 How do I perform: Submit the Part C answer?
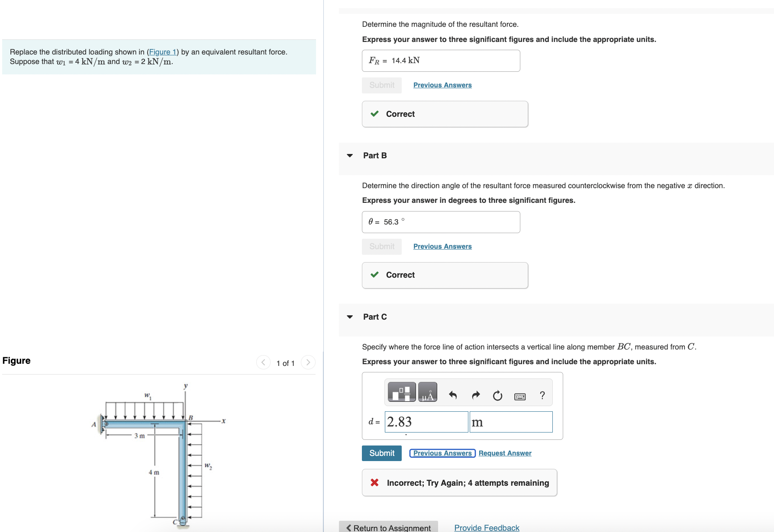[x=382, y=453]
